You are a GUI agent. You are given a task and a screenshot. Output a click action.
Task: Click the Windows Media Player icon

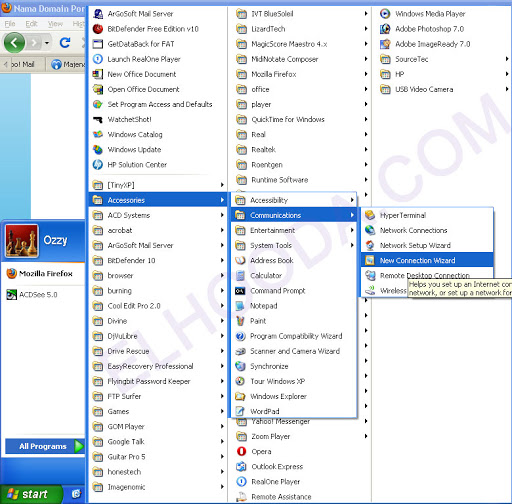[385, 14]
